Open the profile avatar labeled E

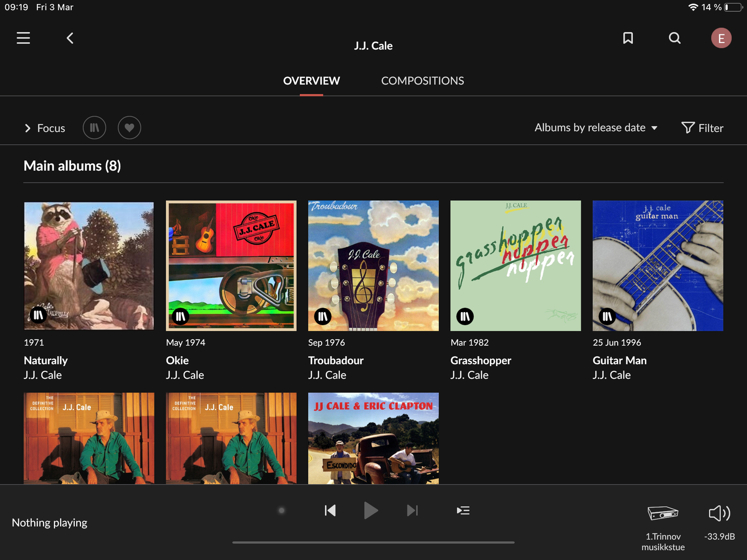(721, 38)
